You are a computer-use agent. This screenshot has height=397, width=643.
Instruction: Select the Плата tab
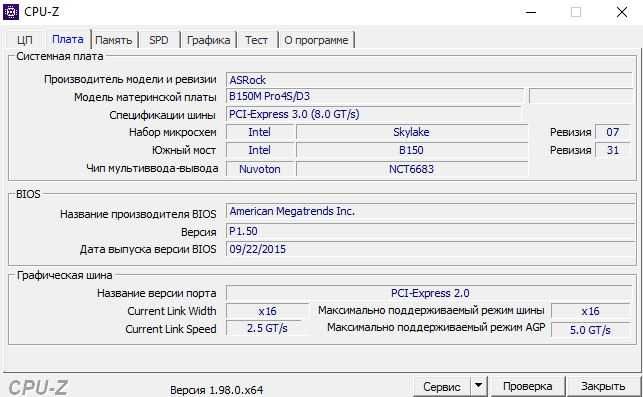coord(68,39)
